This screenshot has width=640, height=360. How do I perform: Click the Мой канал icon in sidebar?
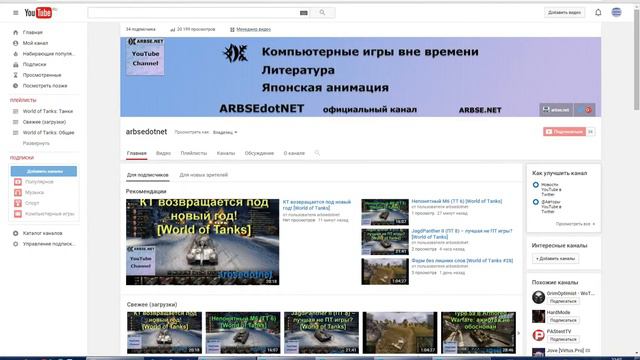(x=16, y=43)
